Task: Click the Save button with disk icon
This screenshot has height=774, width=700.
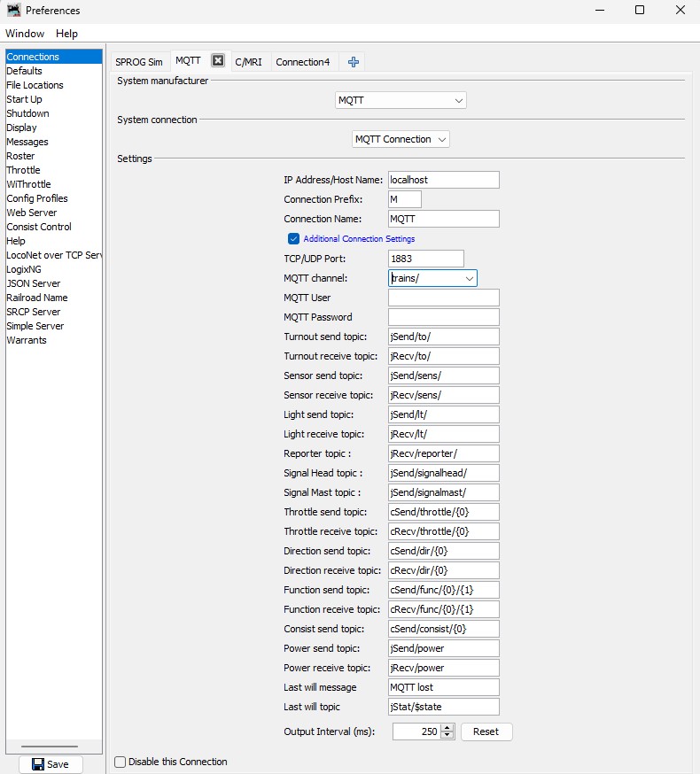Action: point(51,764)
